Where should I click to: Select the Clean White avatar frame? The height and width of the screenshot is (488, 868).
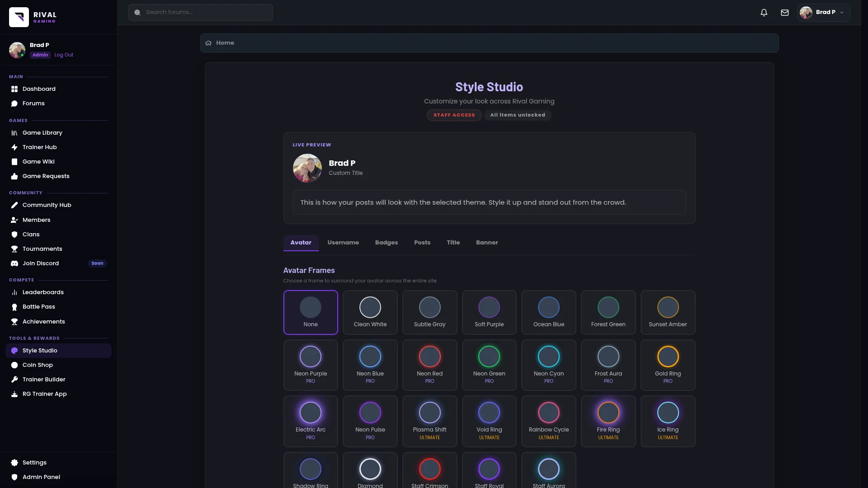370,312
